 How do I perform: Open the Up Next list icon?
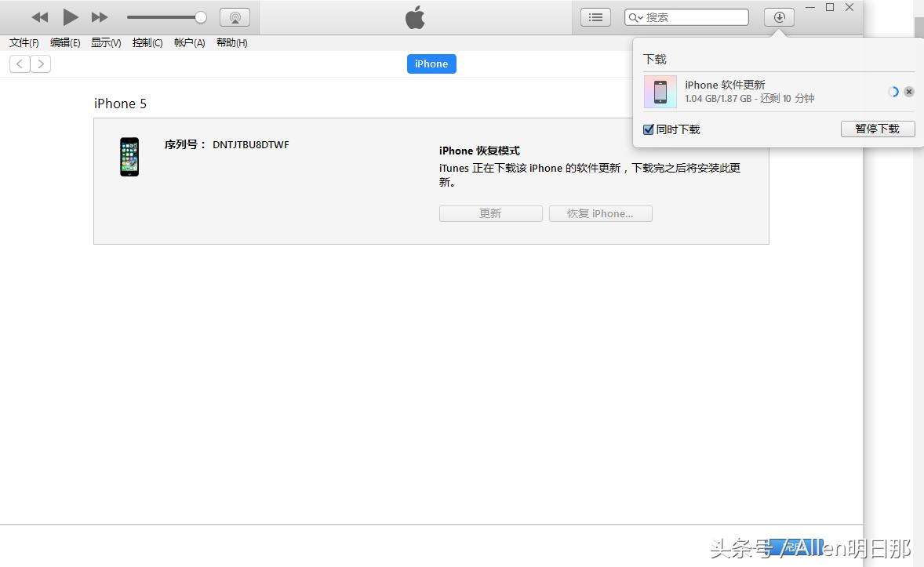click(595, 16)
